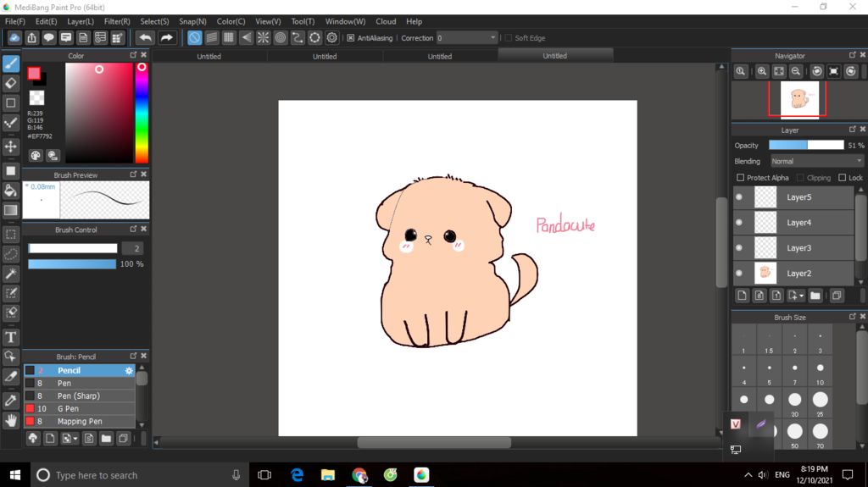Hide Layer4 visibility dot
Image resolution: width=868 pixels, height=487 pixels.
739,223
